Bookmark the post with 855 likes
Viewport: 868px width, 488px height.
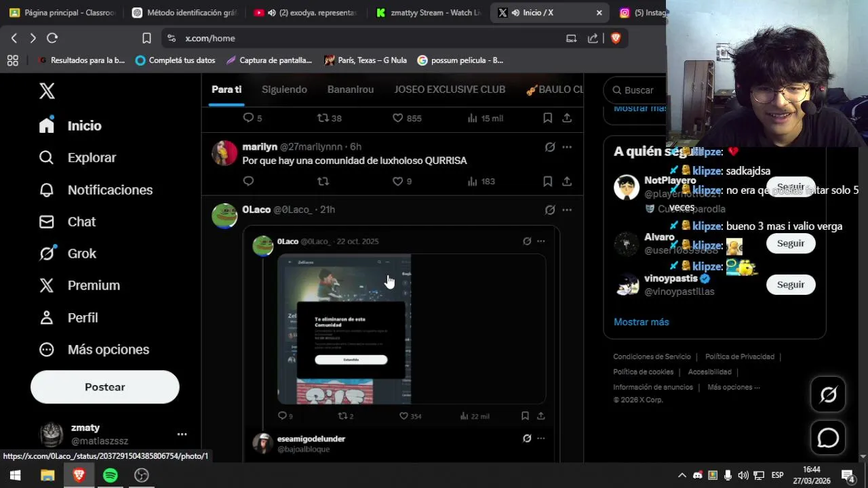pyautogui.click(x=547, y=118)
